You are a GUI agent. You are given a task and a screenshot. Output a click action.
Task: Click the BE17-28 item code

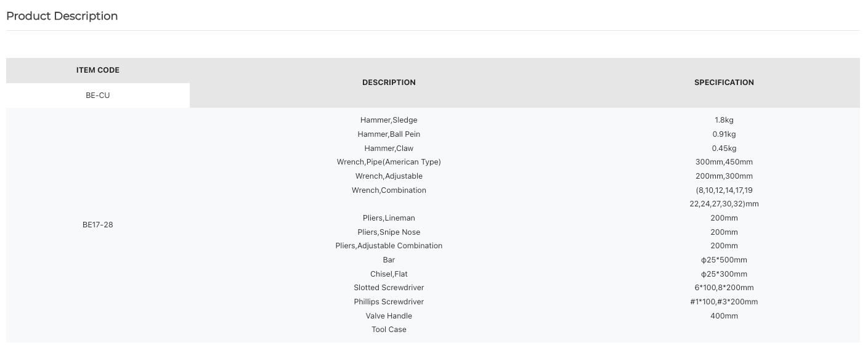98,225
